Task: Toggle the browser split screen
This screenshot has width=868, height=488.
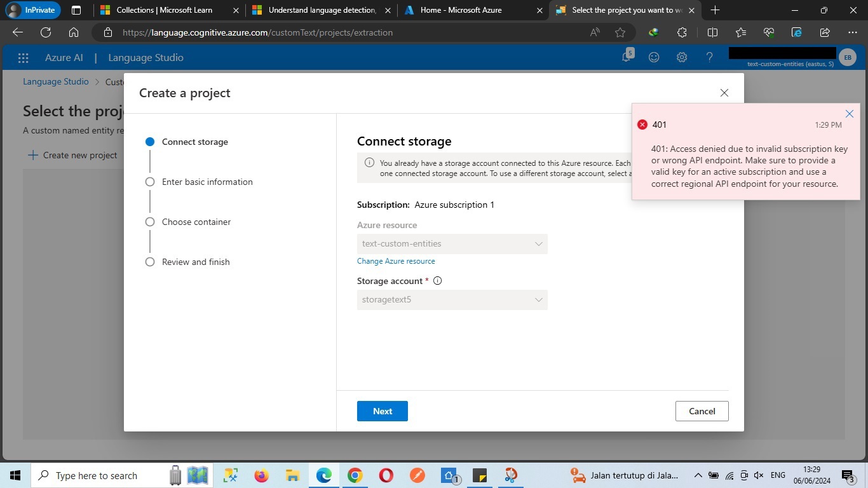Action: [712, 32]
